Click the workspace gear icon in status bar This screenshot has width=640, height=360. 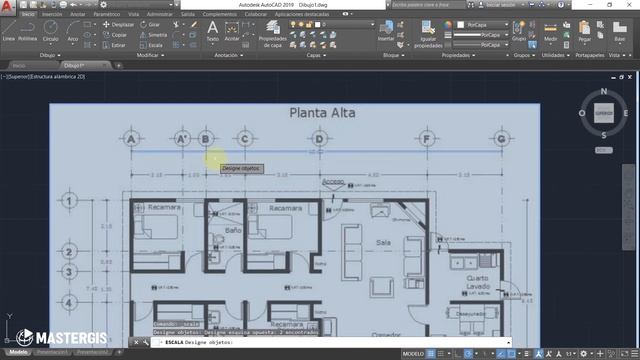pyautogui.click(x=584, y=354)
